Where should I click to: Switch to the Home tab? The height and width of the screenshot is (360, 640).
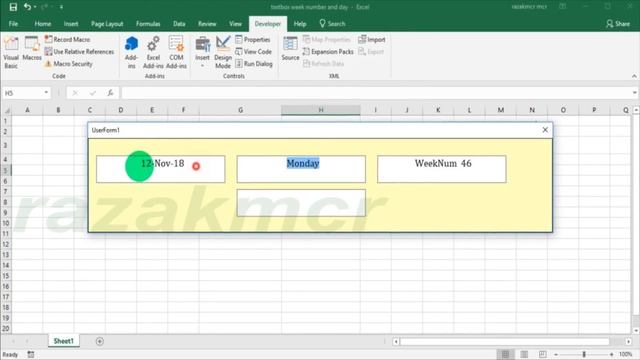click(x=43, y=24)
